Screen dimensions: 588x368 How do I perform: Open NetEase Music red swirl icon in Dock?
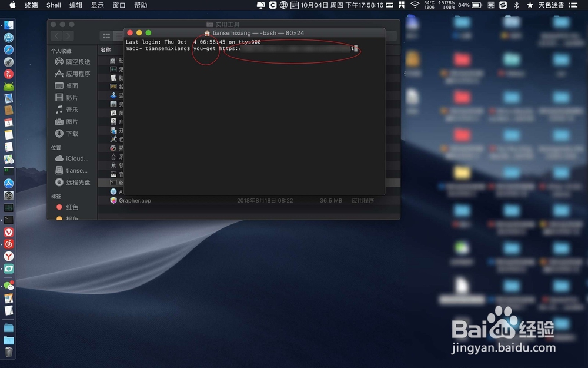[x=9, y=244]
